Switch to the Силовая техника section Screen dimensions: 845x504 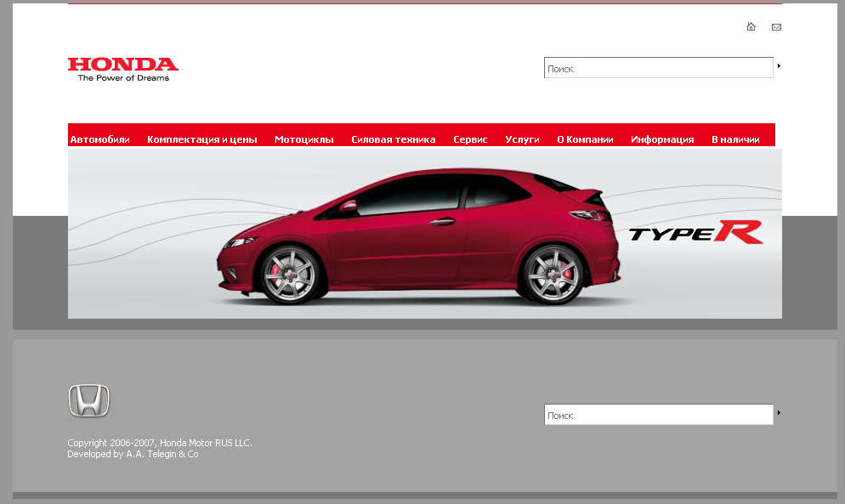(394, 139)
